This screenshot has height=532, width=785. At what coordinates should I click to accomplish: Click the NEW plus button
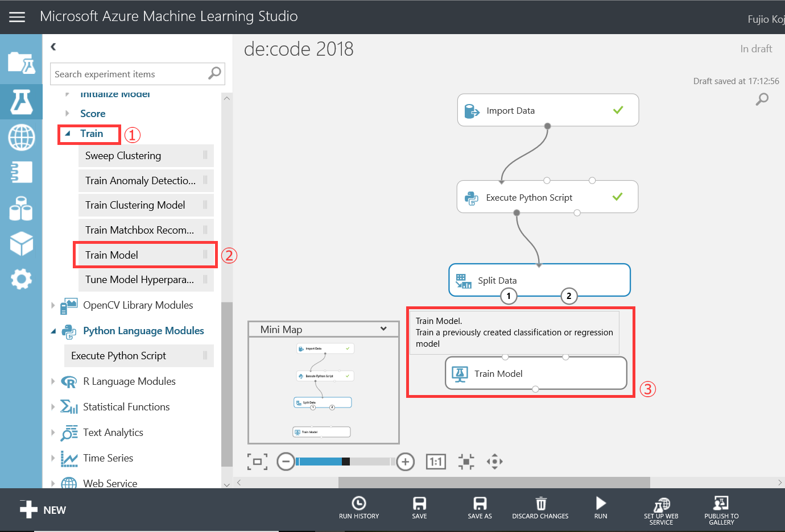point(43,510)
